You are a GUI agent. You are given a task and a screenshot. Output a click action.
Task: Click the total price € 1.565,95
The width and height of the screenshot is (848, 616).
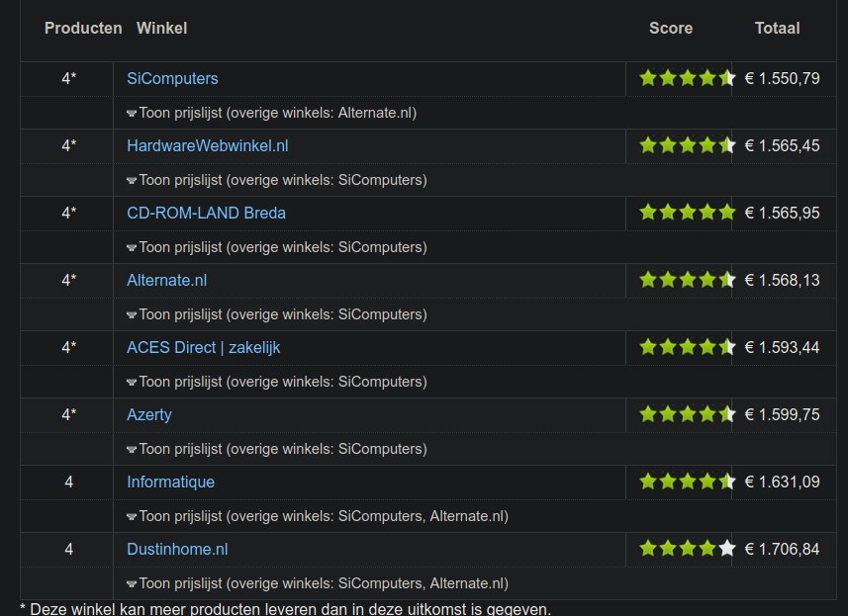[x=782, y=214]
